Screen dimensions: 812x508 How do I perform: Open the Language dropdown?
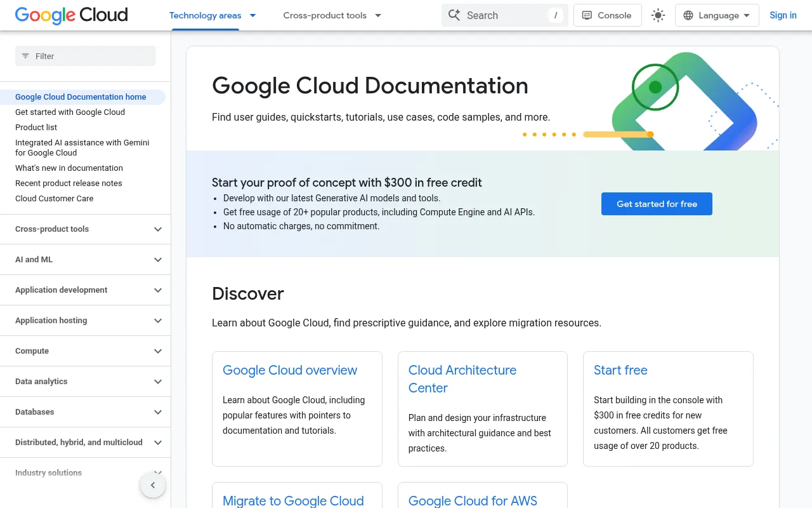click(717, 15)
